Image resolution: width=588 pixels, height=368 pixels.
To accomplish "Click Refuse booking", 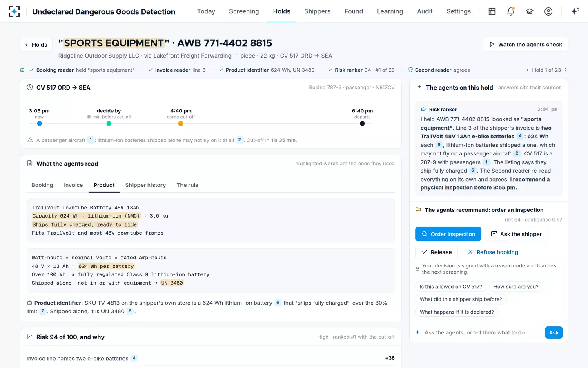I will click(x=493, y=252).
